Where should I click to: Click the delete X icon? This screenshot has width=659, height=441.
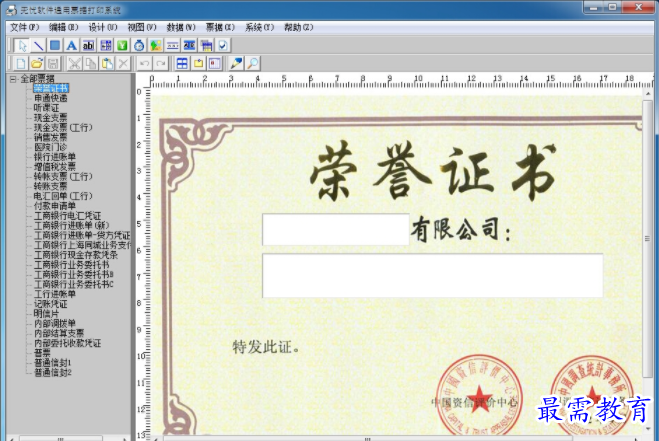(124, 63)
